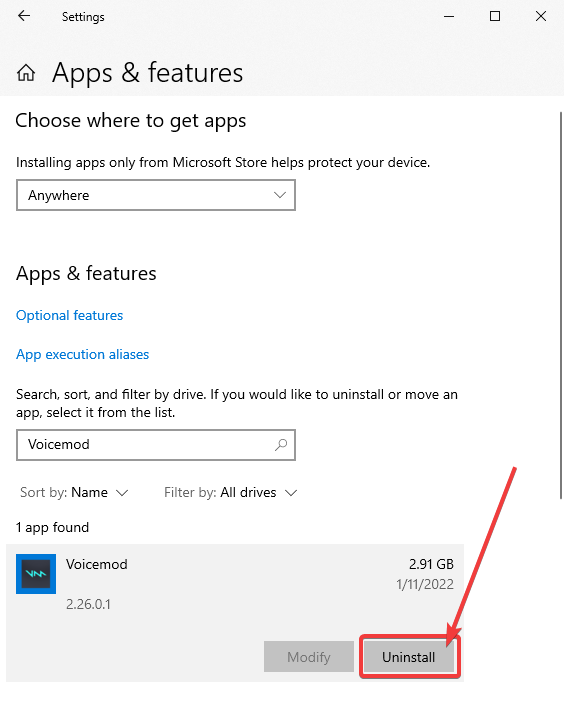Focus the Voicemod search field
Image resolution: width=564 pixels, height=723 pixels.
[156, 445]
